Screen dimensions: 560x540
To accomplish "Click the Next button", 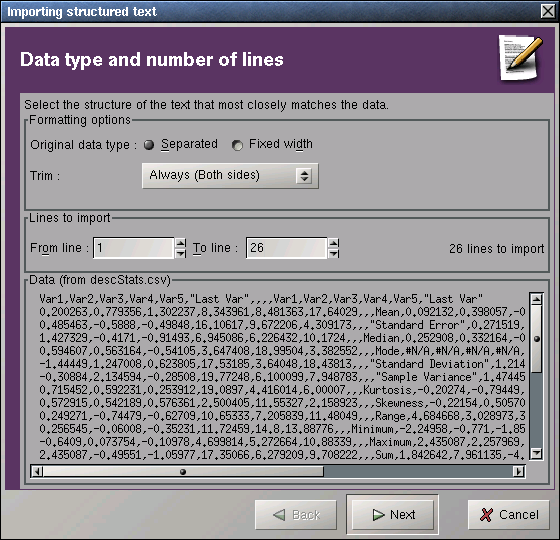I will pyautogui.click(x=392, y=515).
